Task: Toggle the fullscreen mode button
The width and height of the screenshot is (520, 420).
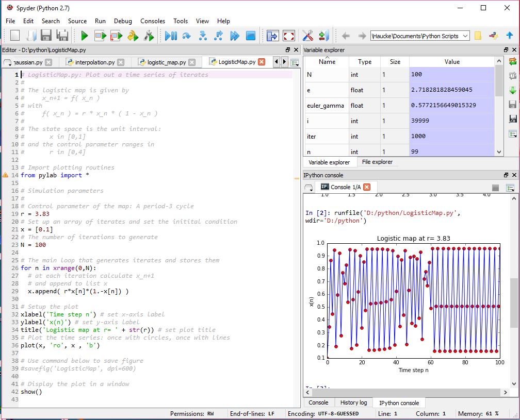Action: [289, 36]
